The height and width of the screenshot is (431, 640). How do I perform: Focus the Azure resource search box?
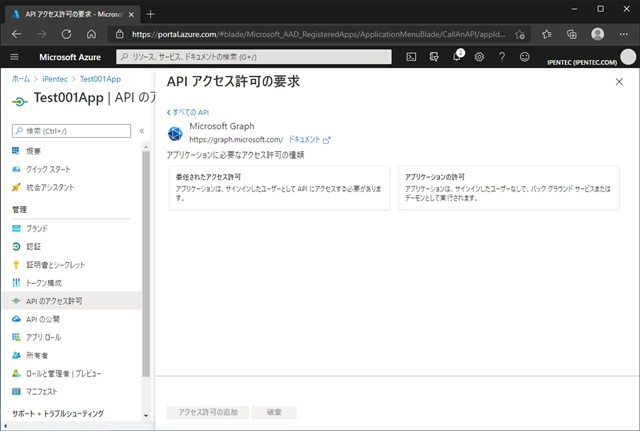pos(254,57)
